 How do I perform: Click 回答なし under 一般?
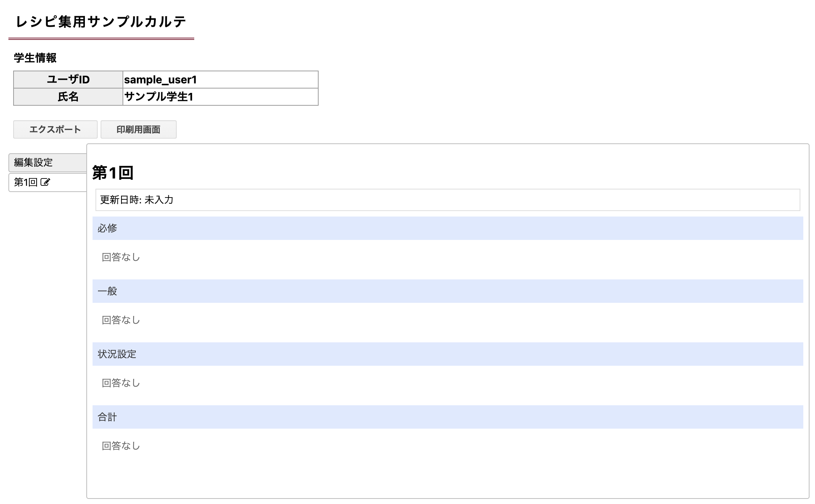(x=121, y=320)
